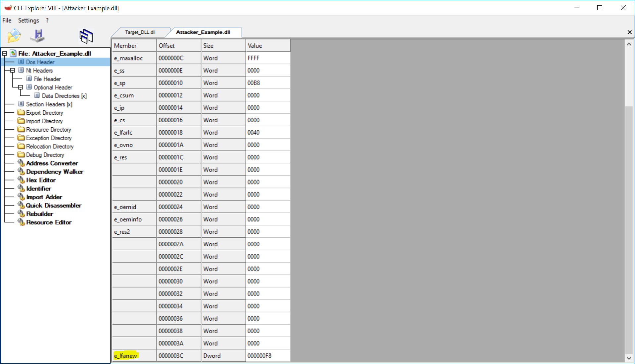Click the Value column header

(x=268, y=46)
